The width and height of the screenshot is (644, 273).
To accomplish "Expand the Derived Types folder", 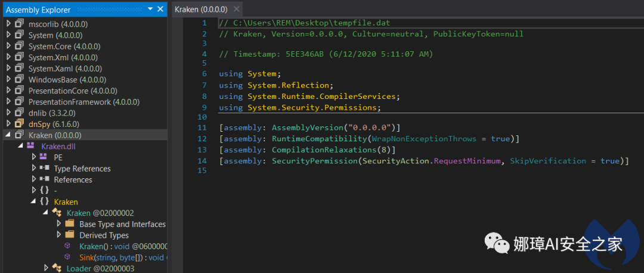I will (59, 235).
